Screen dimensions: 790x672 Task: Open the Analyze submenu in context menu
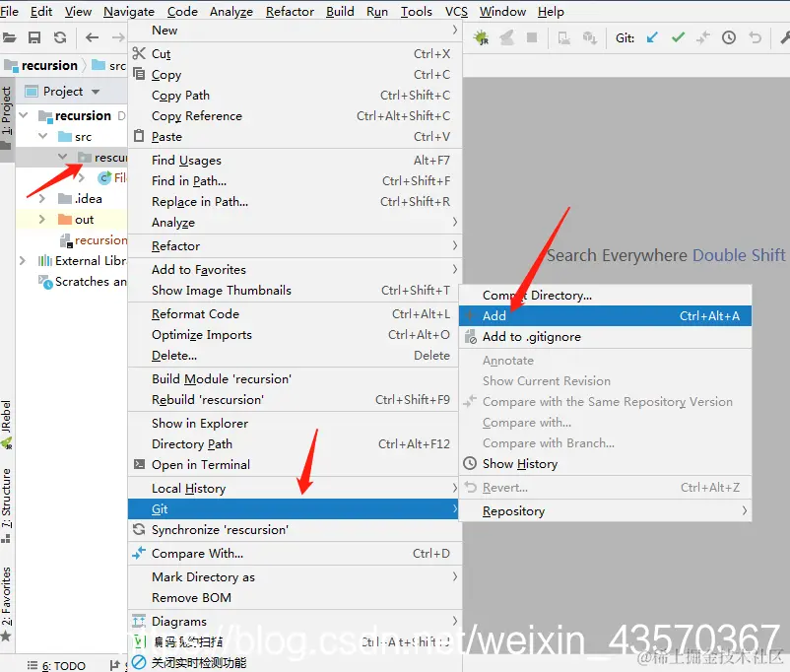pyautogui.click(x=295, y=223)
